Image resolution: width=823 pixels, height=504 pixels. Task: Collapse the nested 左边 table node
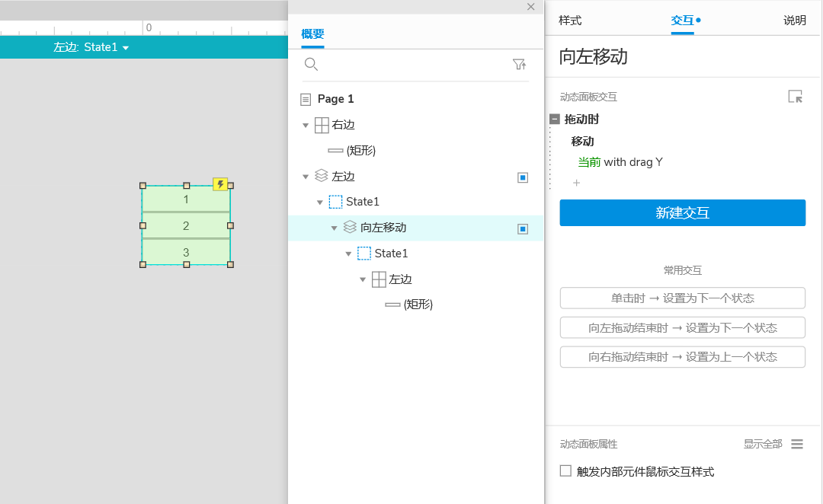pyautogui.click(x=362, y=279)
